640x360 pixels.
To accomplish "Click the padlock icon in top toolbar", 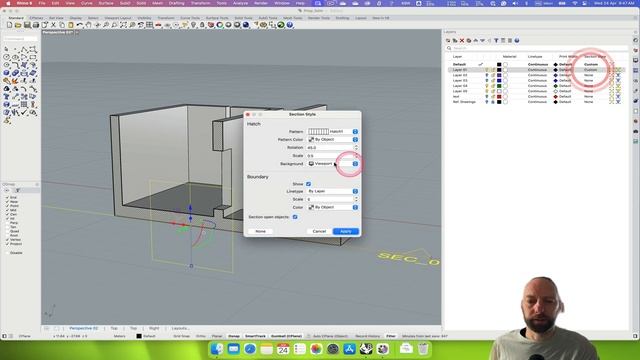I will coord(202,25).
